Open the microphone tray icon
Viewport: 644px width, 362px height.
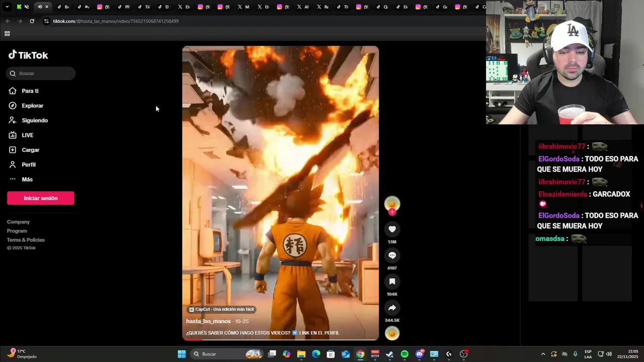click(575, 354)
